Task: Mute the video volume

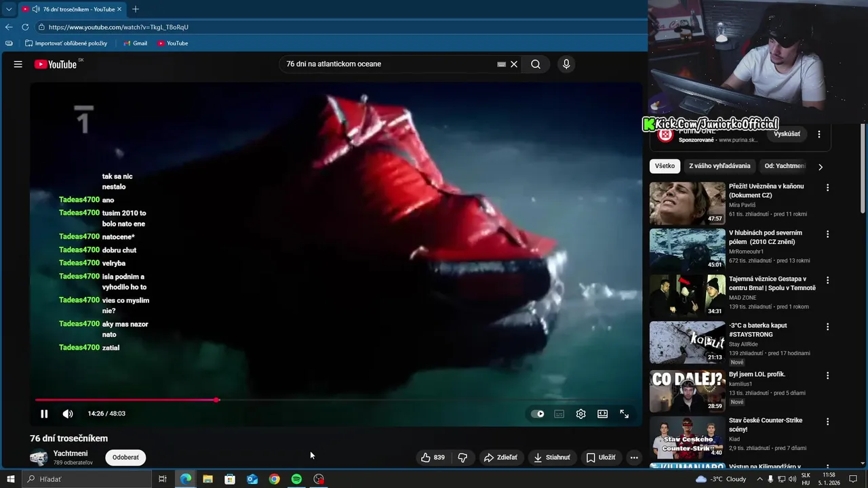Action: pos(68,414)
